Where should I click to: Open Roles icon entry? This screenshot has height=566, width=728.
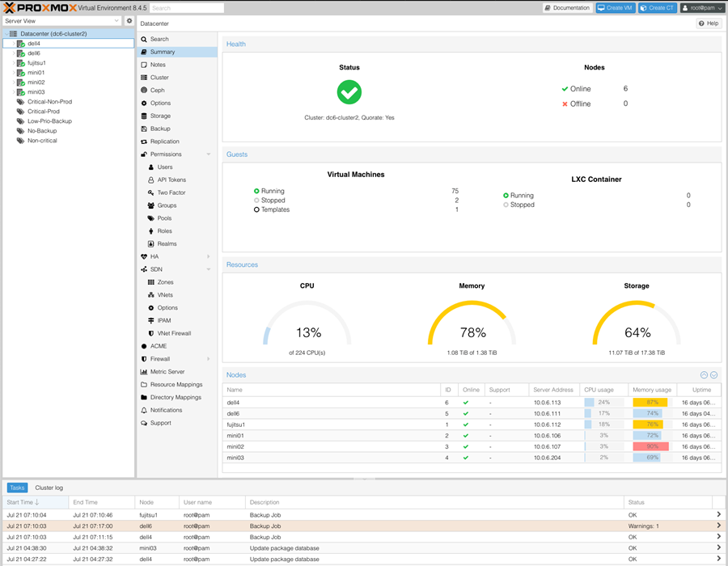[151, 231]
